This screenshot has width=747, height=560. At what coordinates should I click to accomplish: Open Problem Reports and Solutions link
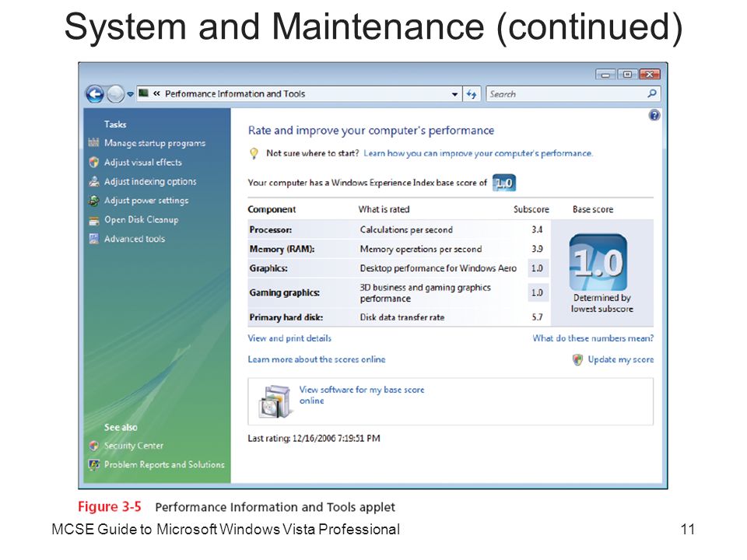click(x=164, y=464)
